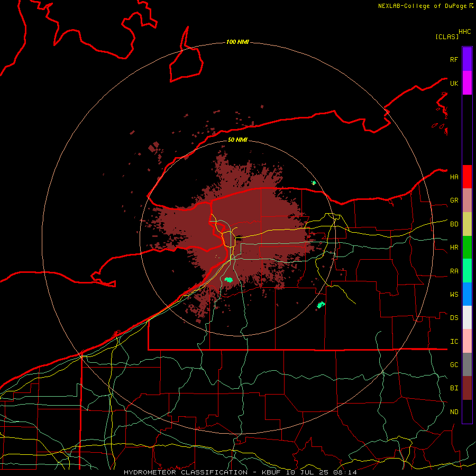Click the IC light pink legend swatch
Image resolution: width=476 pixels, height=476 pixels.
(467, 341)
